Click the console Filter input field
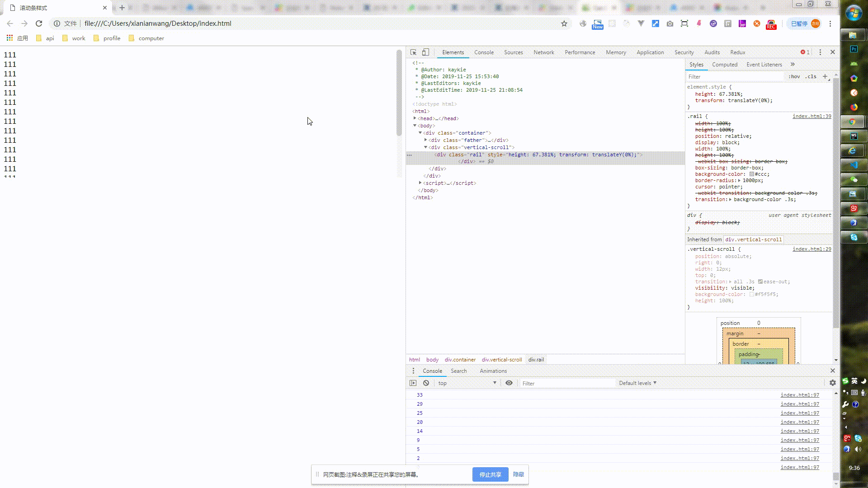Screen dimensions: 868x488 (x=567, y=384)
